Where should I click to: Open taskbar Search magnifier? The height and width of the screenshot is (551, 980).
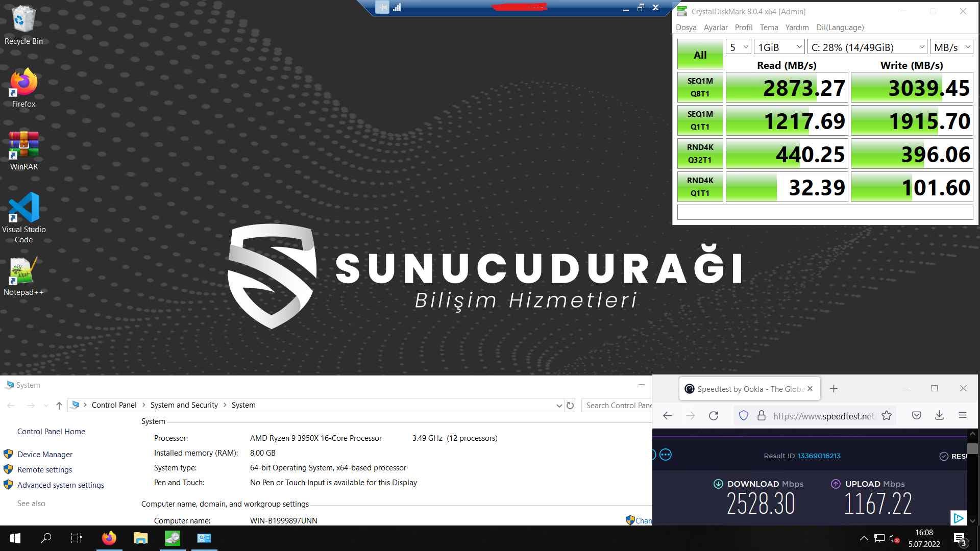tap(46, 538)
